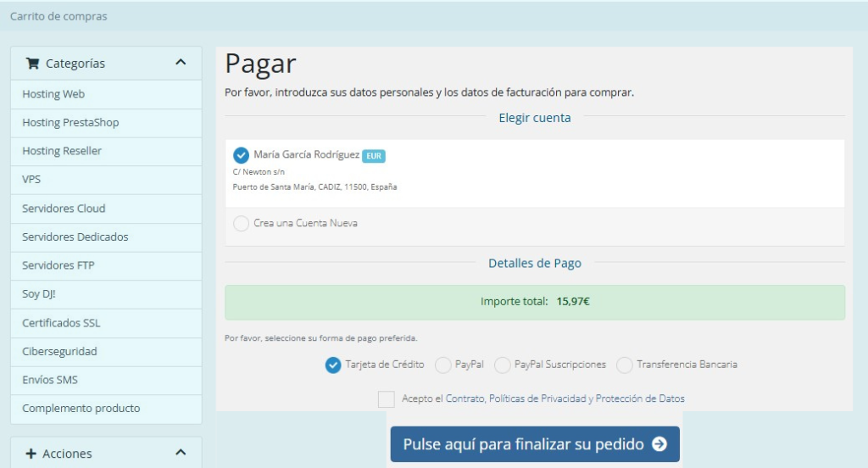Click the Acciones panel title text
This screenshot has height=468, width=868.
click(x=68, y=454)
